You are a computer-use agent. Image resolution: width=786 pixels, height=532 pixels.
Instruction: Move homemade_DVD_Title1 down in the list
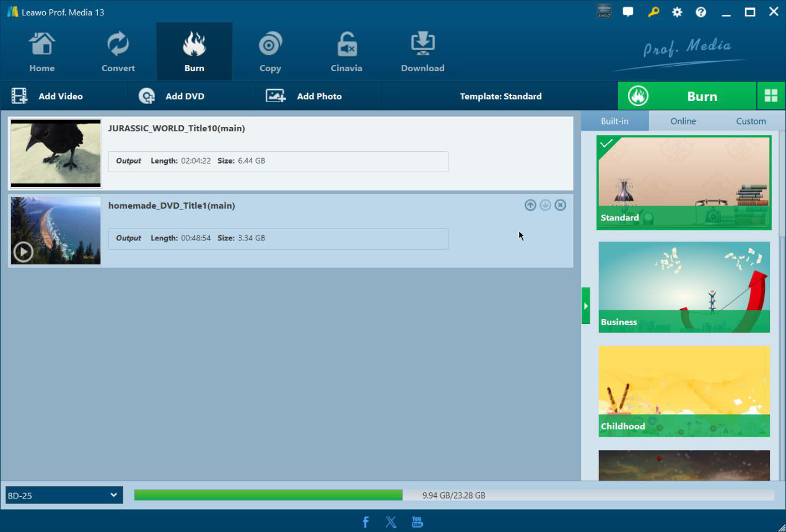(x=545, y=205)
